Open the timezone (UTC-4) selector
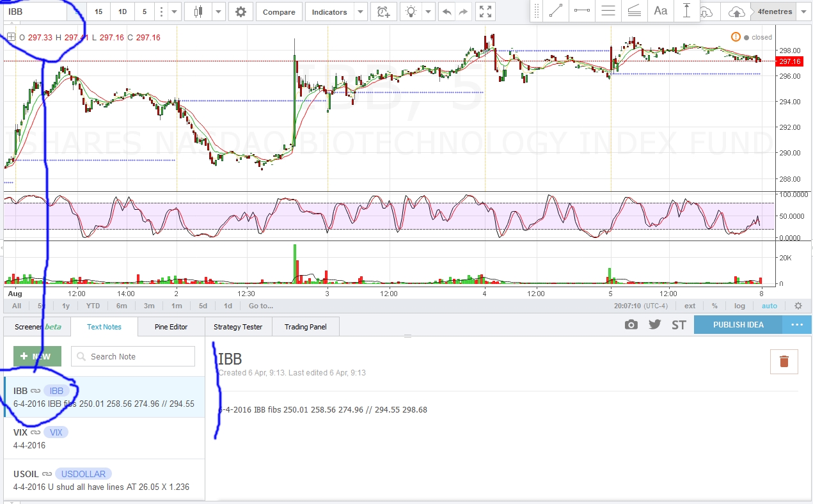The image size is (813, 504). tap(641, 306)
